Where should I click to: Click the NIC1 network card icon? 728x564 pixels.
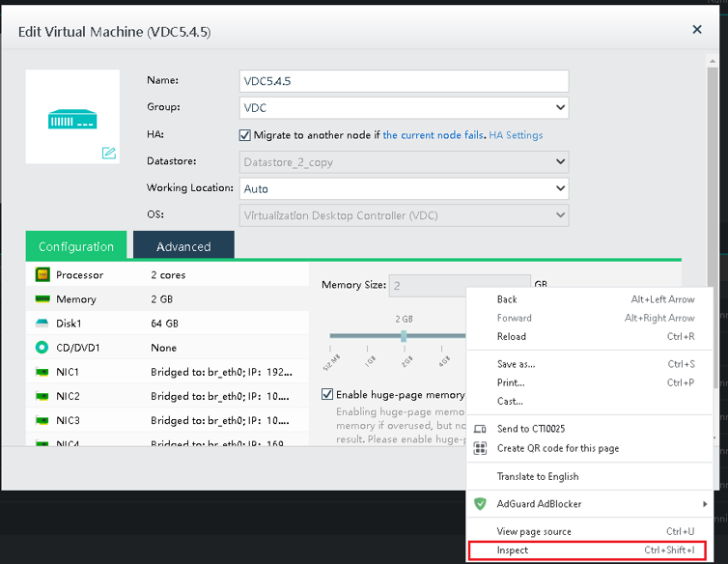point(42,372)
